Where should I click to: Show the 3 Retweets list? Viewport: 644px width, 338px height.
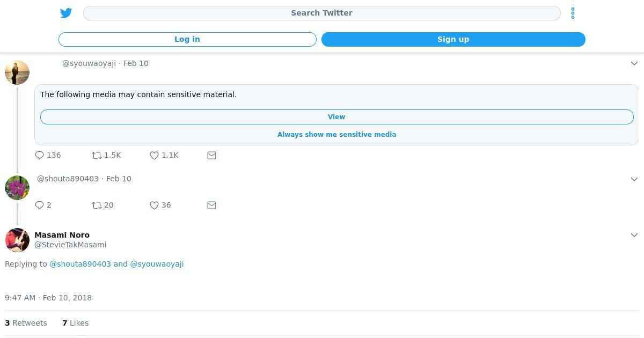26,323
